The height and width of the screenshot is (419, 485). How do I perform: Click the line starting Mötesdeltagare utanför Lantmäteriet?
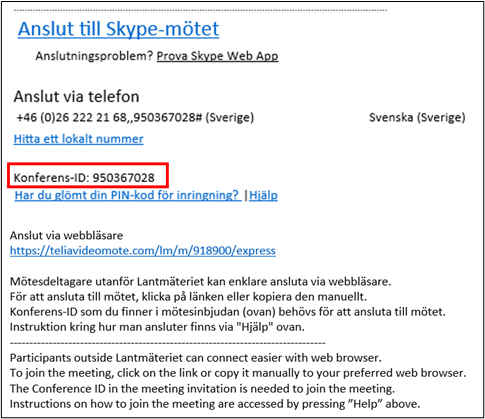click(200, 282)
